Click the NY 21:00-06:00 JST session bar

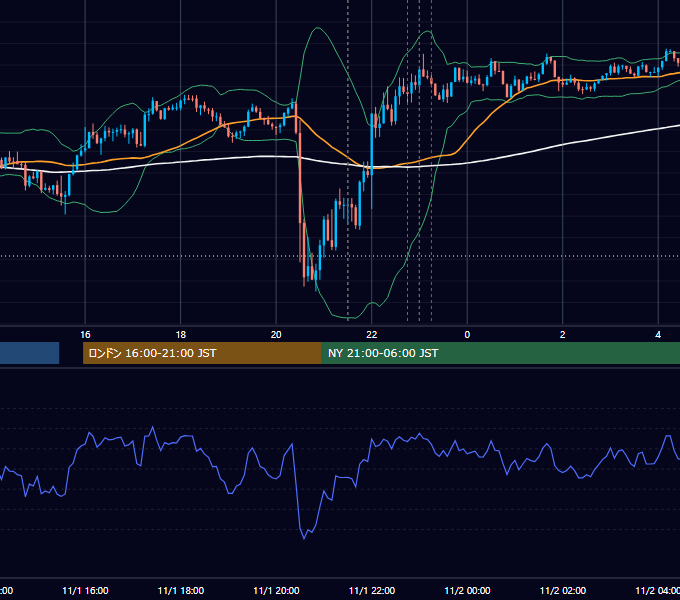point(501,353)
